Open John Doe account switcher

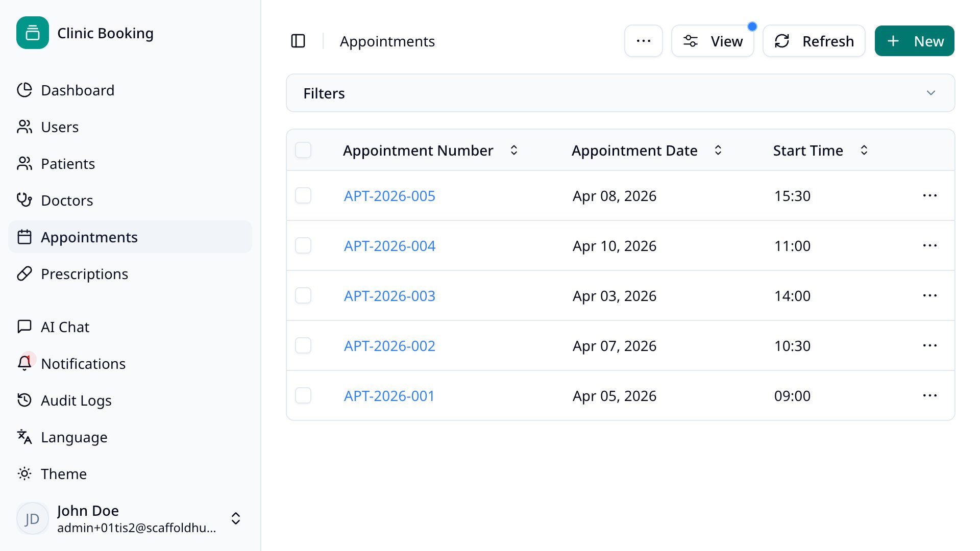click(235, 518)
